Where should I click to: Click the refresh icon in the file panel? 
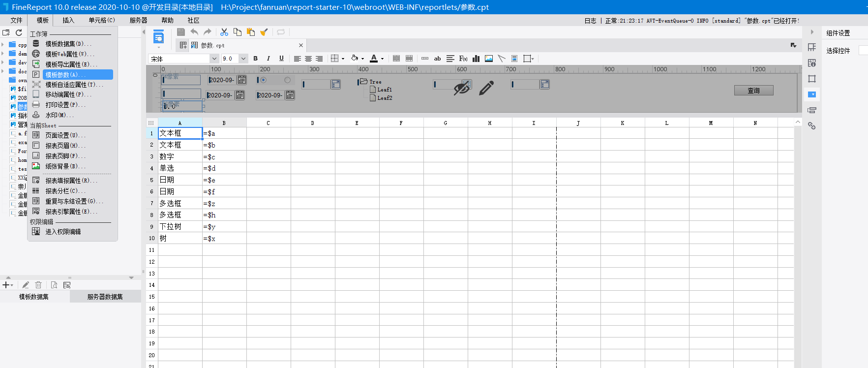[x=19, y=32]
